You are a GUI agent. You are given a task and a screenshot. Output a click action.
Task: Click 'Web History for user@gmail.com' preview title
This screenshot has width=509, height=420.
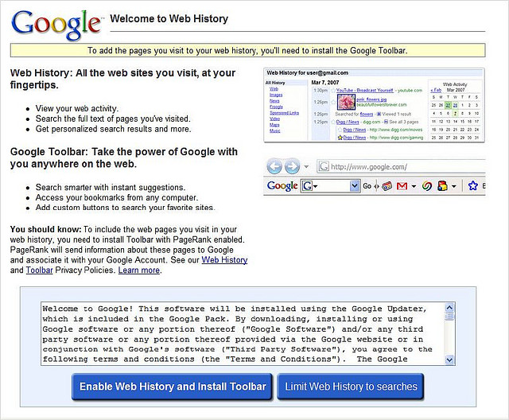click(x=308, y=72)
